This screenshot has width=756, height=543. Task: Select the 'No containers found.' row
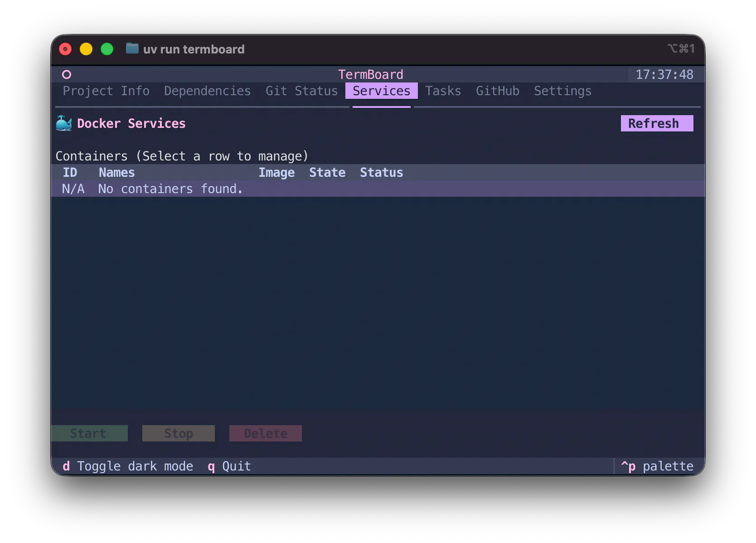(x=378, y=189)
